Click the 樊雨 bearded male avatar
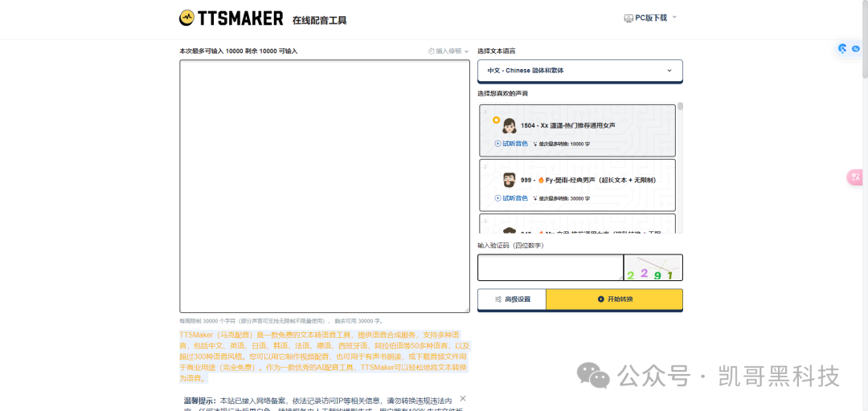Screen dimensions: 868x411 [x=509, y=181]
